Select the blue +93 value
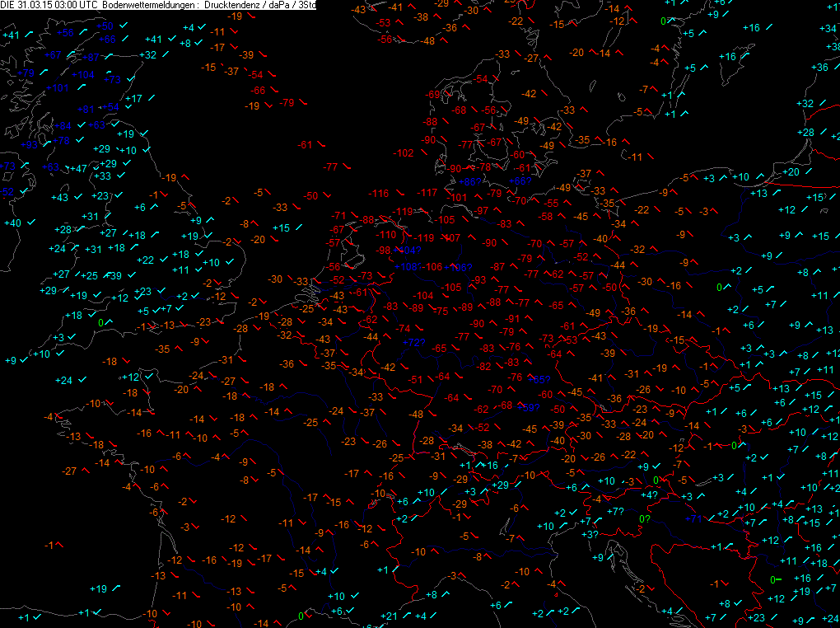This screenshot has height=628, width=840. pos(30,145)
